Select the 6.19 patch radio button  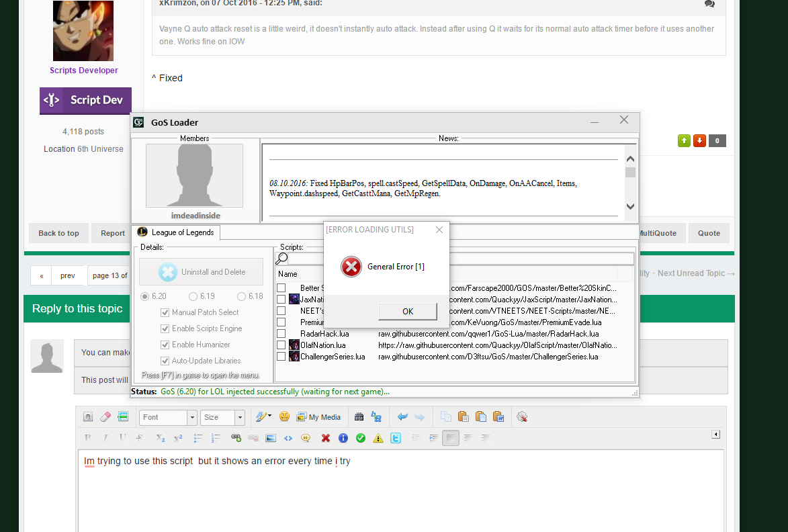[193, 296]
